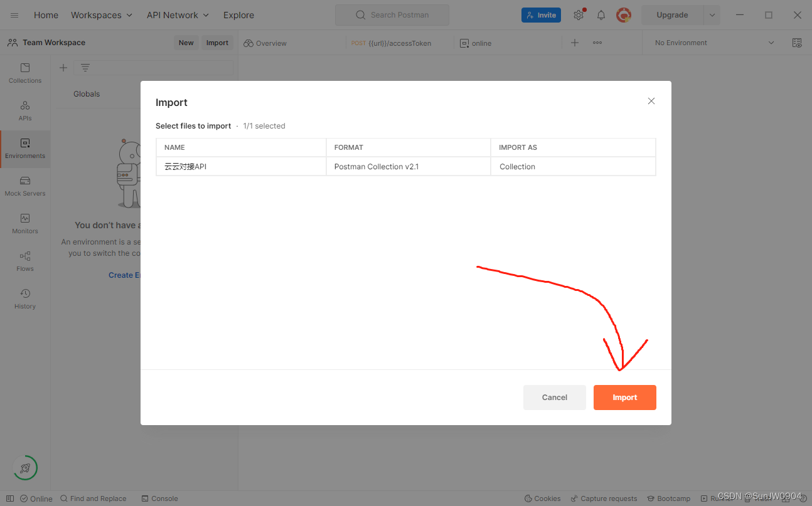Open Flows in the sidebar
812x506 pixels.
pyautogui.click(x=25, y=261)
